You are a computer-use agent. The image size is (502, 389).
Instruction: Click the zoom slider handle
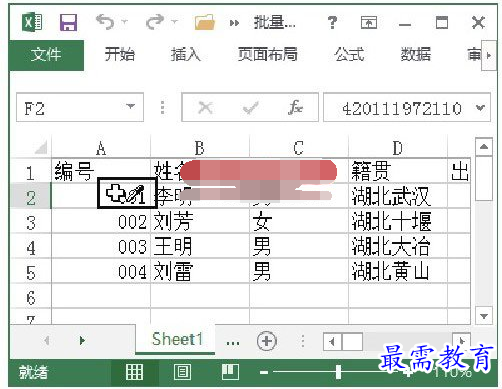click(x=338, y=372)
